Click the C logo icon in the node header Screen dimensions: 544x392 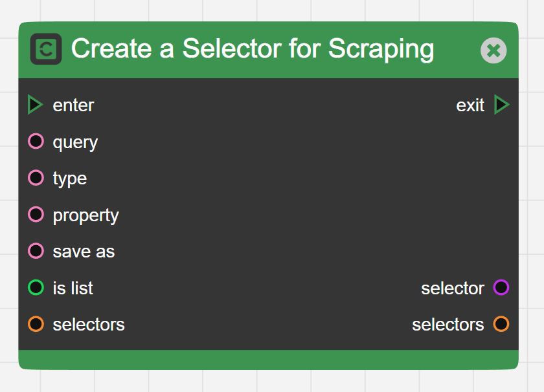pyautogui.click(x=45, y=49)
